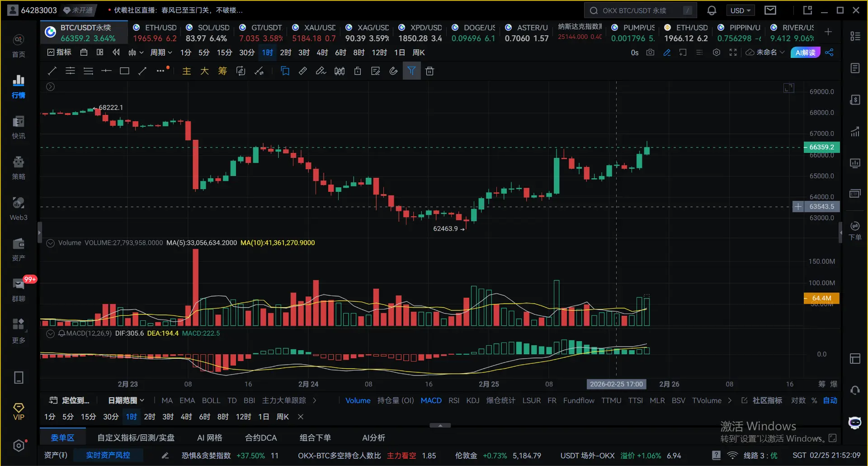Switch to the ETH/USD ticker tab showing 1965.96
This screenshot has width=868, height=466.
[155, 33]
